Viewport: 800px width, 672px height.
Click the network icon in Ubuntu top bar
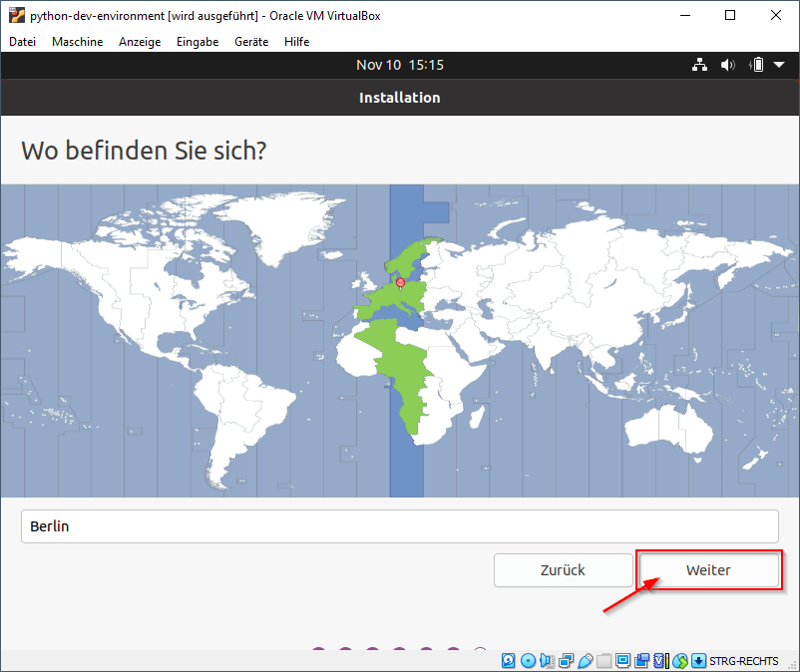pyautogui.click(x=699, y=64)
